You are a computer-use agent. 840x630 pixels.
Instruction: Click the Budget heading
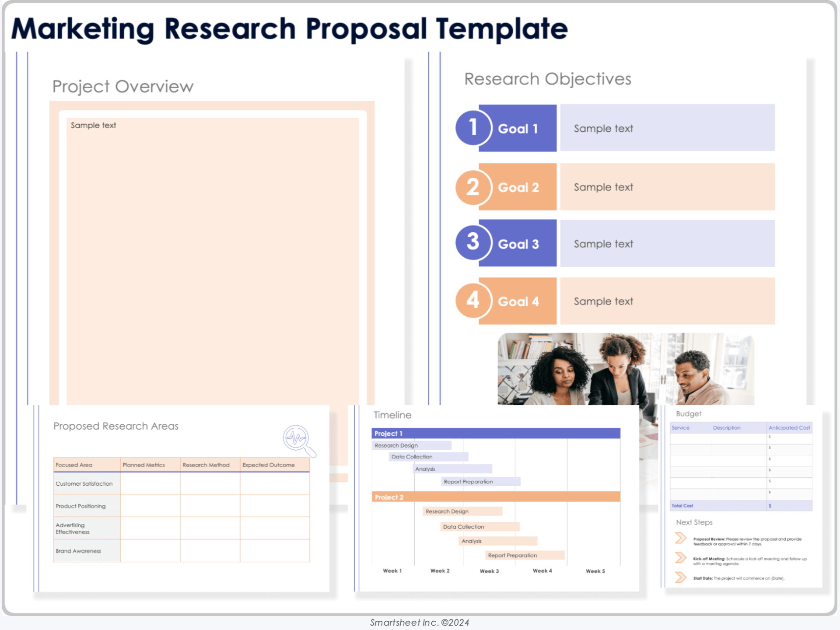tap(689, 413)
